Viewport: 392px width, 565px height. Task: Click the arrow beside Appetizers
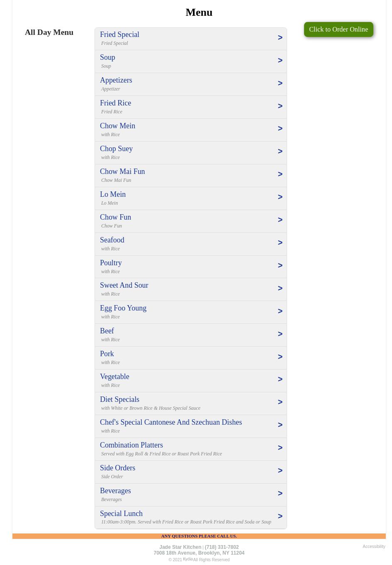[x=280, y=83]
